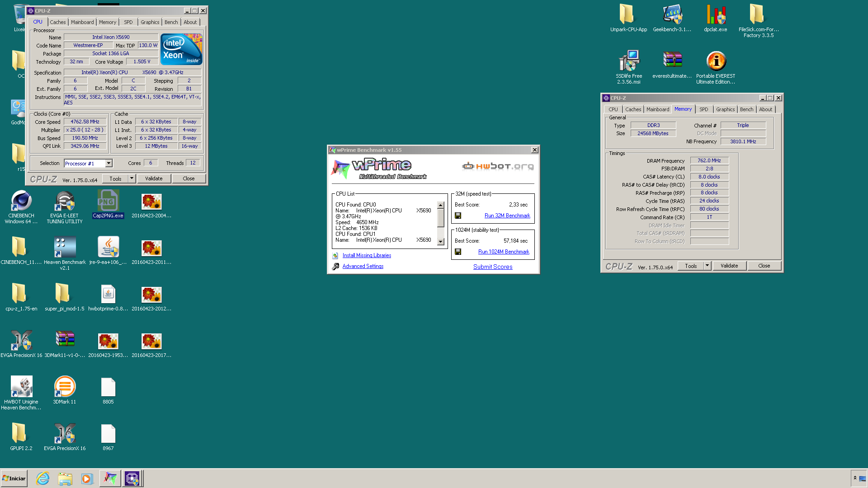
Task: Open Memory tab in left CPU-Z
Action: (x=108, y=22)
